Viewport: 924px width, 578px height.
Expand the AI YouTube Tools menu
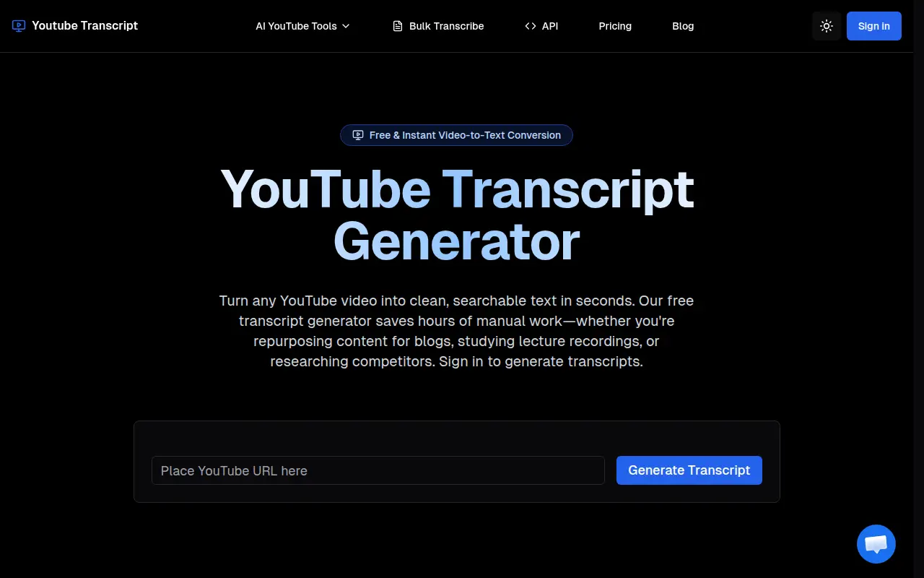tap(302, 26)
